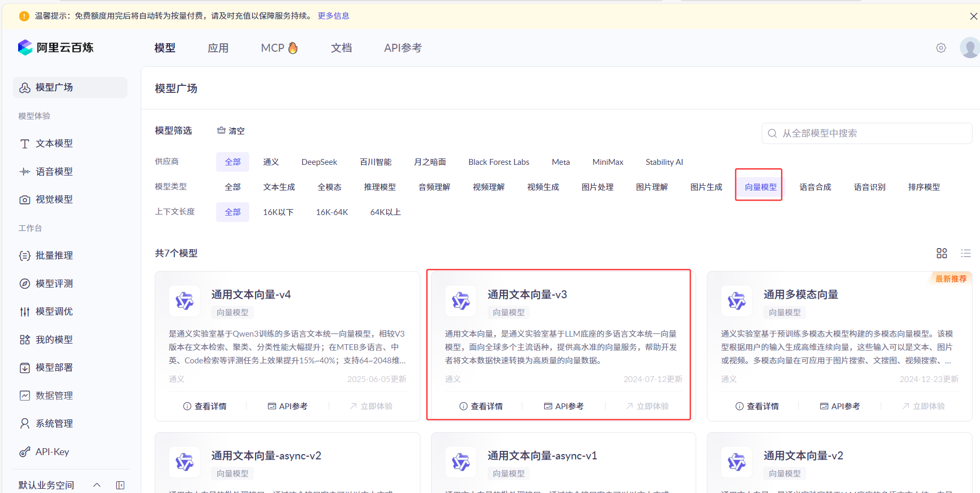980x493 pixels.
Task: Click the 通用文本向量-v4 model icon
Action: (x=185, y=301)
